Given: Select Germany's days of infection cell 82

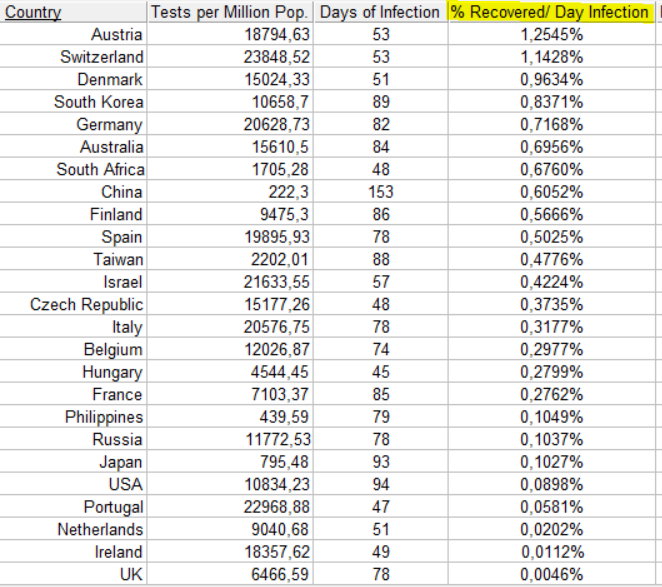Looking at the screenshot, I should point(381,125).
